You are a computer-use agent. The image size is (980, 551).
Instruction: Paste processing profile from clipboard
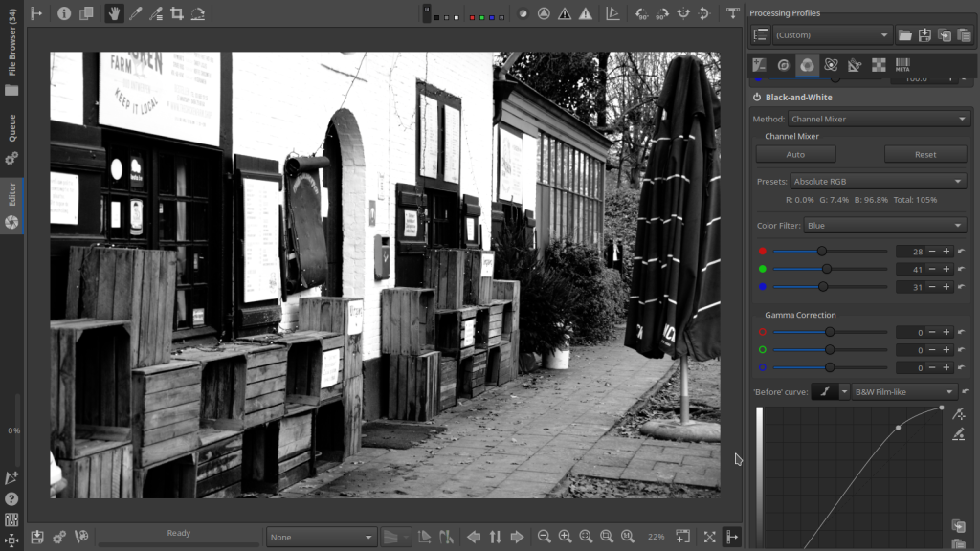click(x=965, y=35)
